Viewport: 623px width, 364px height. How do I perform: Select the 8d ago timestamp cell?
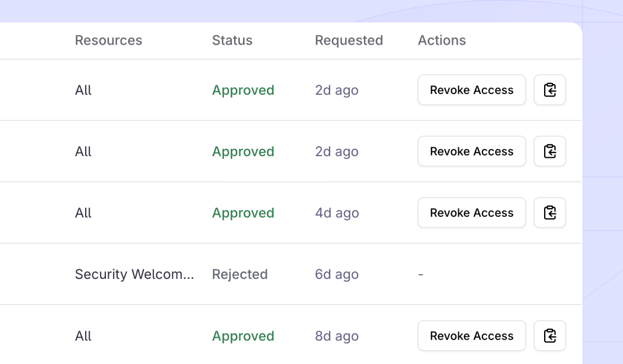[x=336, y=335]
